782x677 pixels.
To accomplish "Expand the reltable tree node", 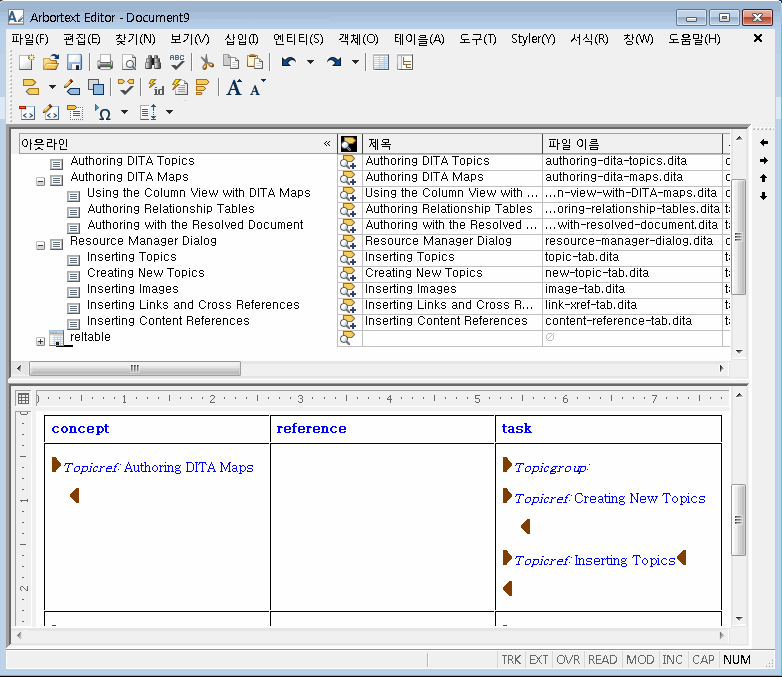I will pyautogui.click(x=40, y=342).
